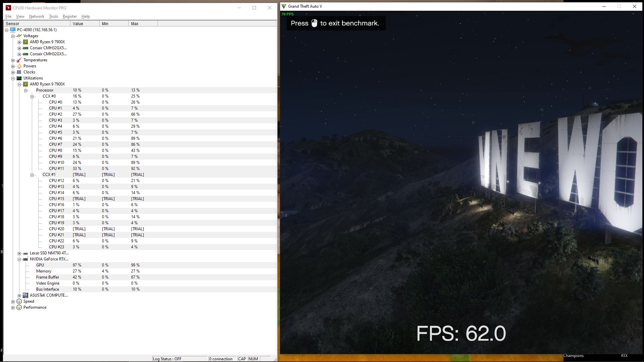This screenshot has height=362, width=644.
Task: Click the Clocks category icon
Action: coord(19,72)
